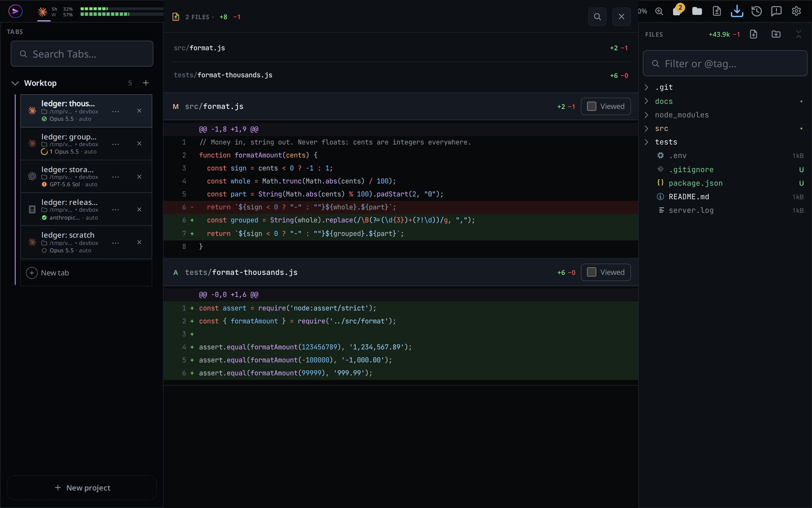The width and height of the screenshot is (812, 508).
Task: Add a tab to Worktop with plus icon
Action: (x=145, y=83)
